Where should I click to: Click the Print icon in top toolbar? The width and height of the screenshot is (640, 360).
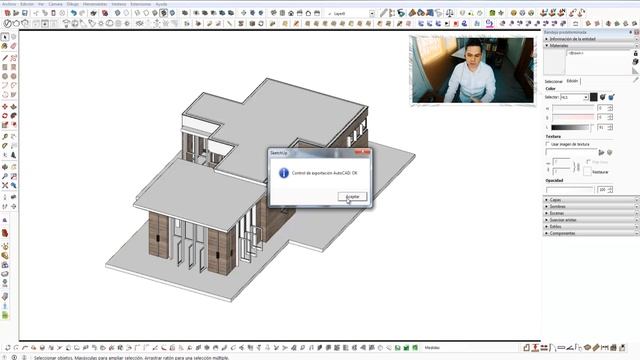pos(93,13)
